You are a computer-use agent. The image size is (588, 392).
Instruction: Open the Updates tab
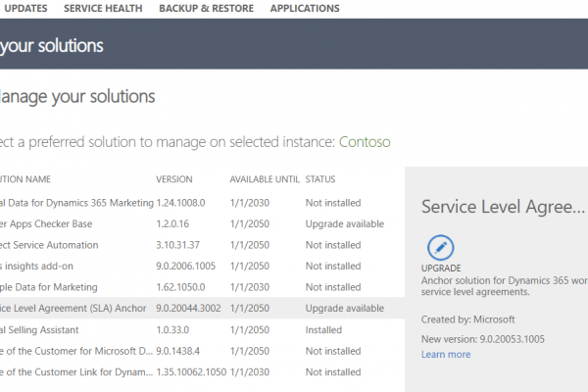[25, 8]
